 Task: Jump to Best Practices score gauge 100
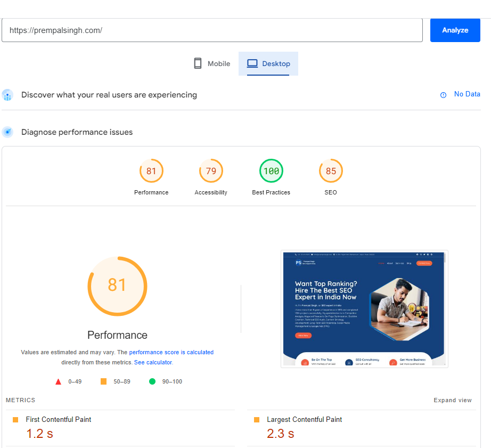point(271,171)
